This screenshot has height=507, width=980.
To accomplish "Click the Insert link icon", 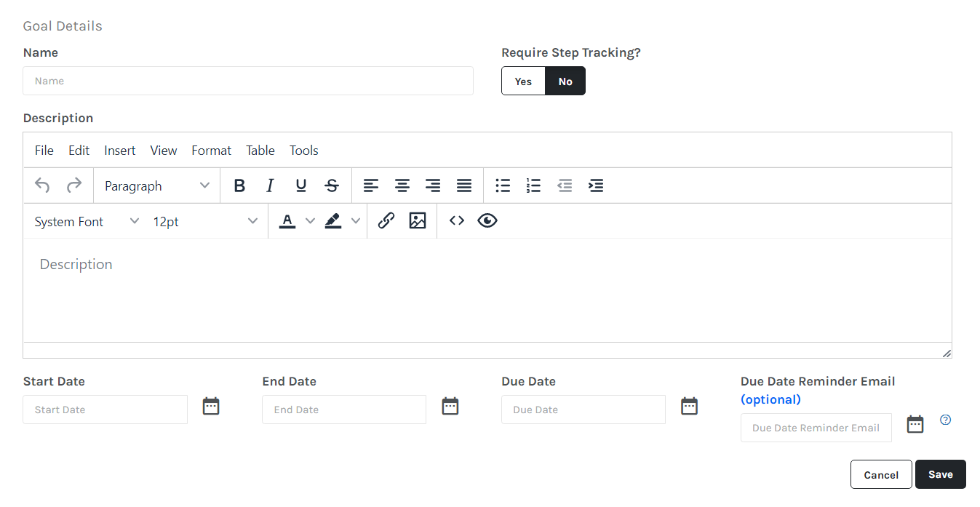I will click(386, 221).
